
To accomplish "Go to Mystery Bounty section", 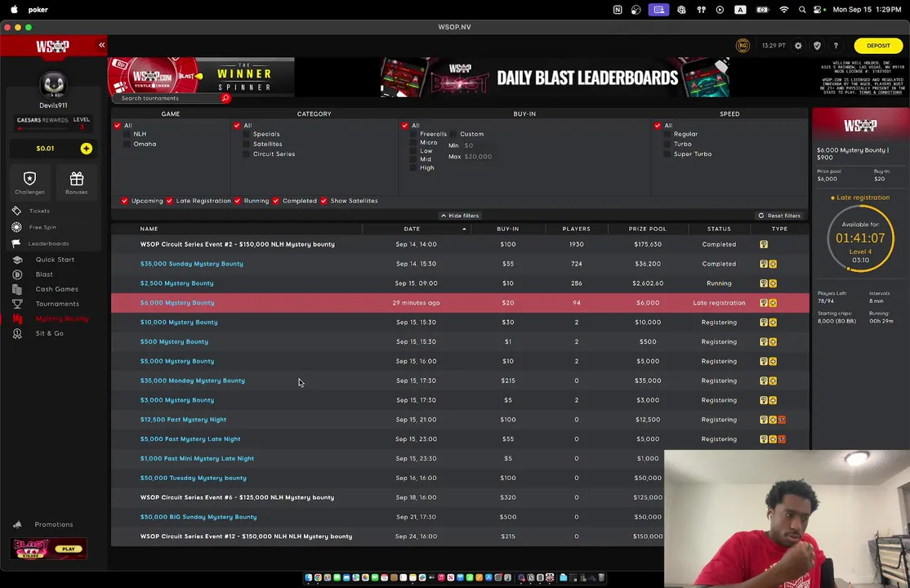I will pos(61,318).
